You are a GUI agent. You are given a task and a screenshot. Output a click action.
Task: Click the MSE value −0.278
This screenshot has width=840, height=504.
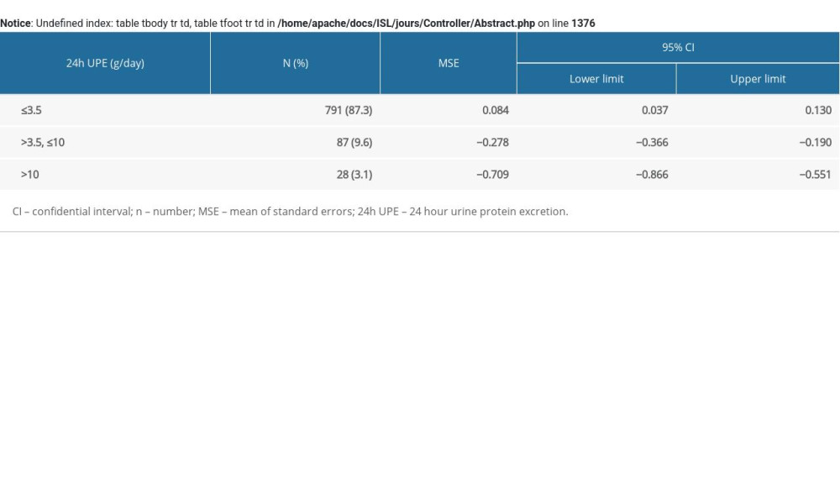[492, 142]
